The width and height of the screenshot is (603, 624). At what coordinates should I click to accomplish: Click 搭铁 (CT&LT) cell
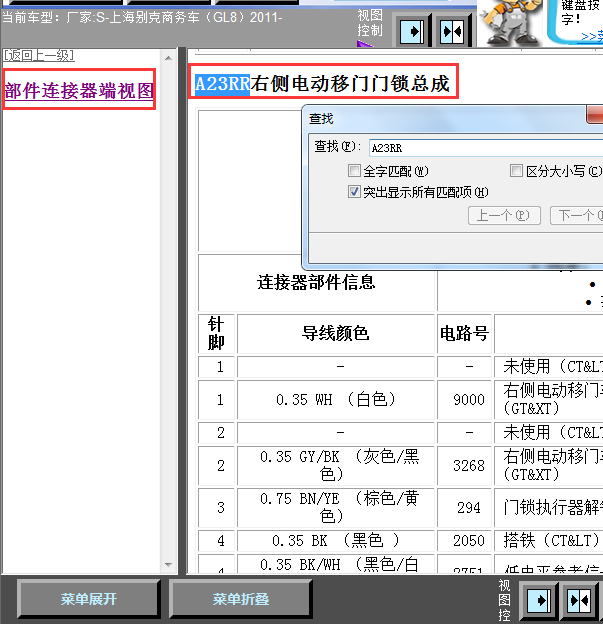[x=549, y=540]
